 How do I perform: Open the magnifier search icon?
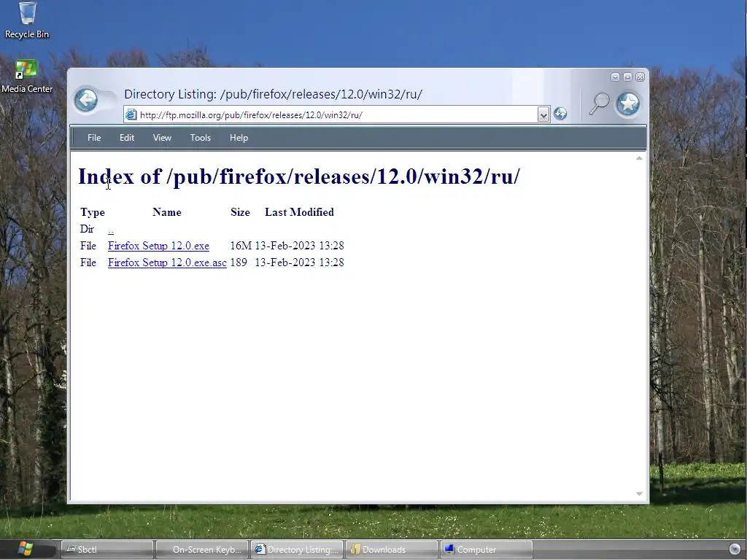(x=598, y=104)
